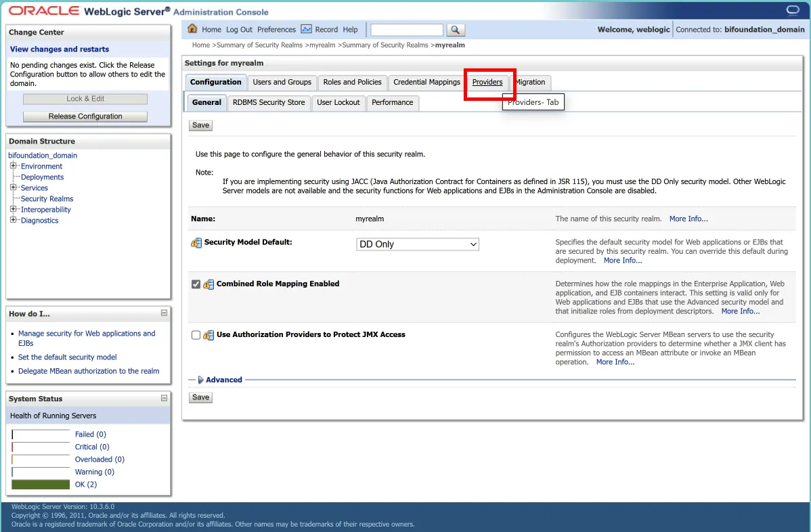Image resolution: width=811 pixels, height=532 pixels.
Task: Open More Info for Combined Role Mapping
Action: pos(740,311)
